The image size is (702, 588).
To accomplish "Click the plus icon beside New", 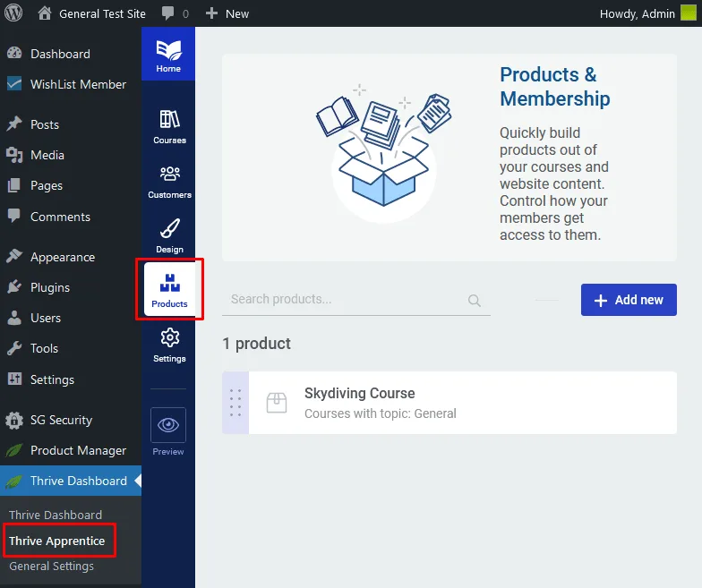I will click(211, 13).
